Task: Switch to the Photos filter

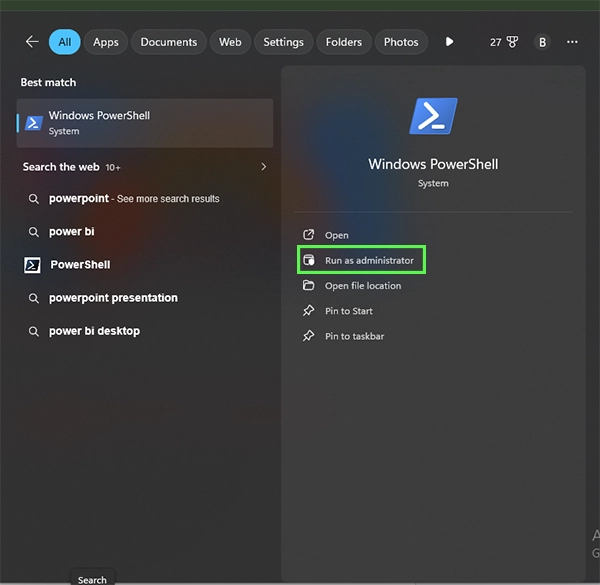Action: point(401,42)
